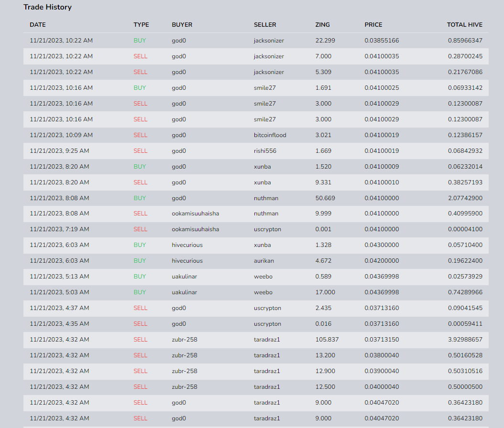Click price 0.04100025
This screenshot has width=504, height=428.
click(x=382, y=88)
